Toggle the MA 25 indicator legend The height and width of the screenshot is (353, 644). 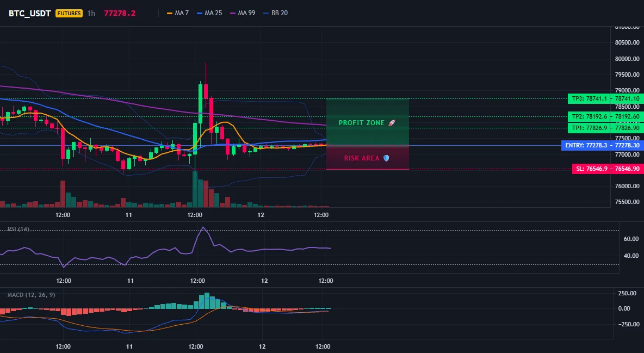[x=209, y=13]
